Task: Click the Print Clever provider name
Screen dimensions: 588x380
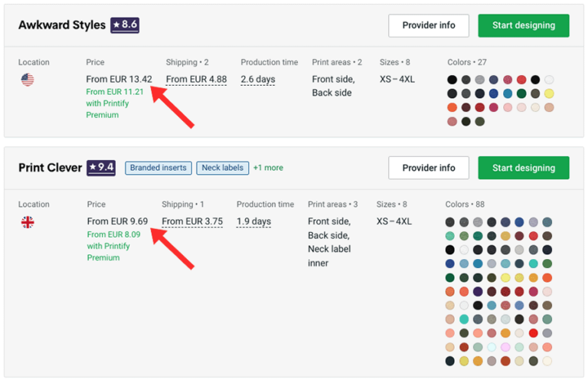Action: coord(51,168)
